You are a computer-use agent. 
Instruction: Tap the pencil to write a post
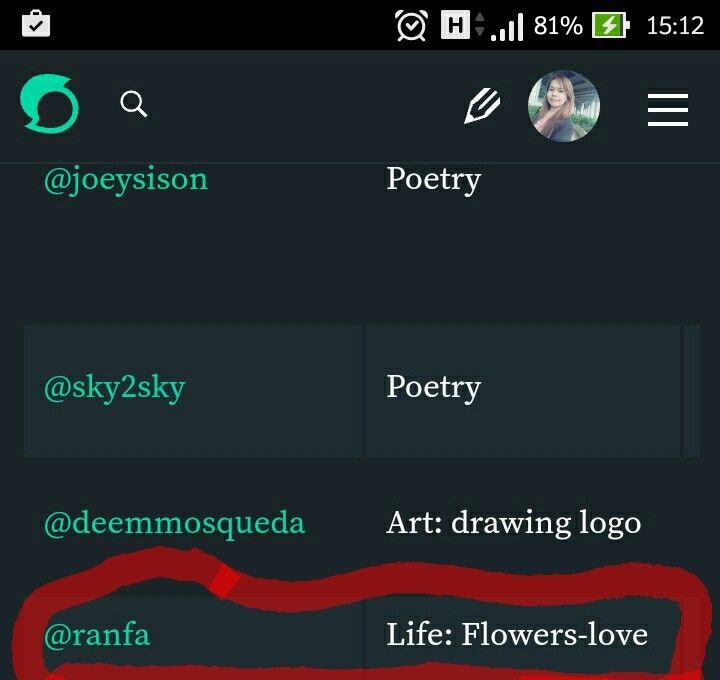[x=481, y=106]
